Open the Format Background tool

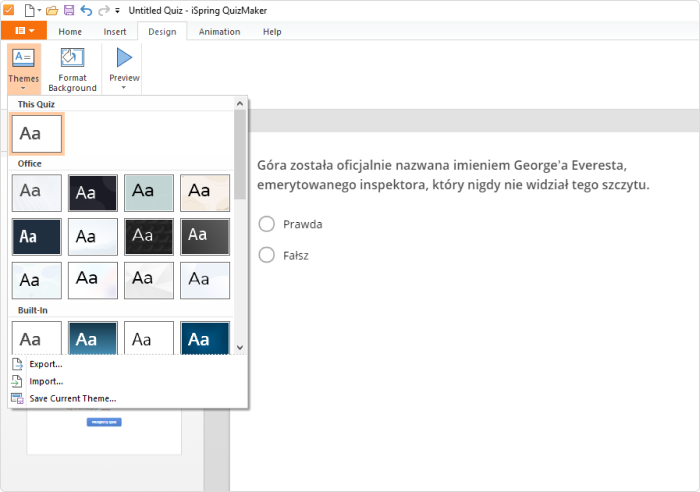click(72, 69)
